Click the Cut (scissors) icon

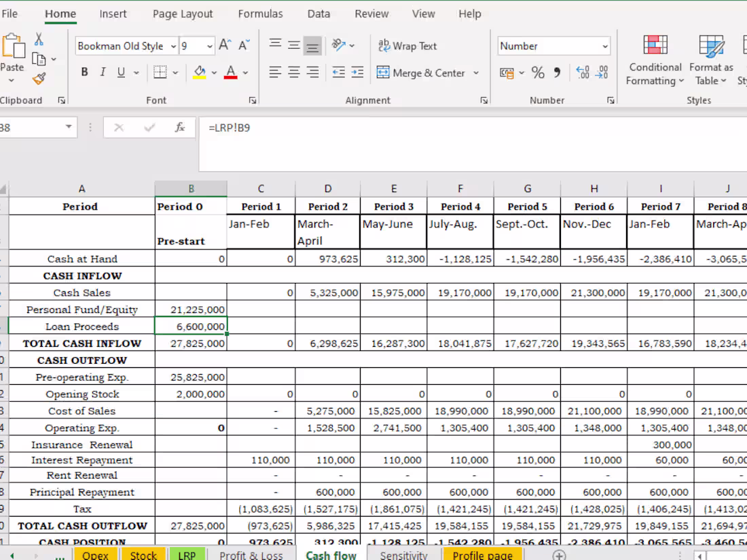pyautogui.click(x=37, y=39)
